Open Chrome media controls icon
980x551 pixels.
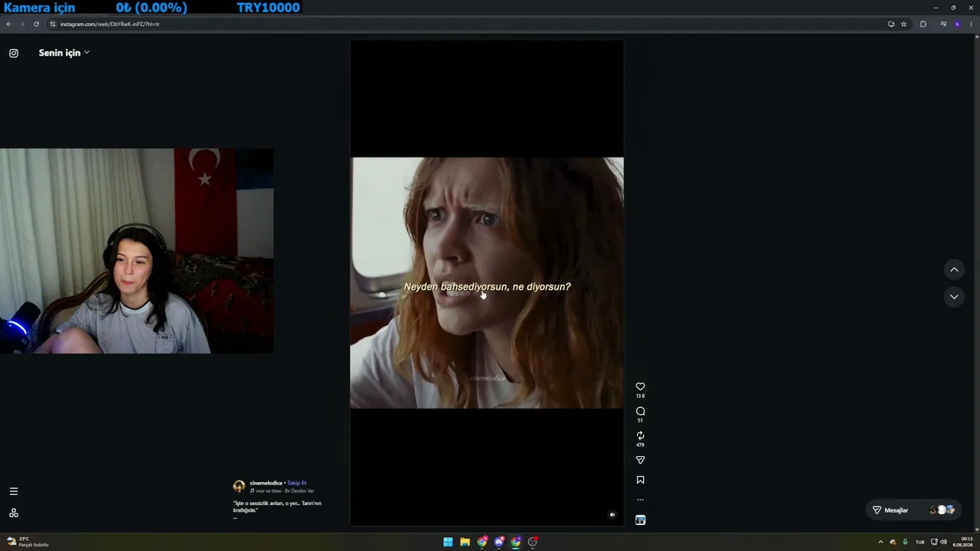tap(943, 24)
